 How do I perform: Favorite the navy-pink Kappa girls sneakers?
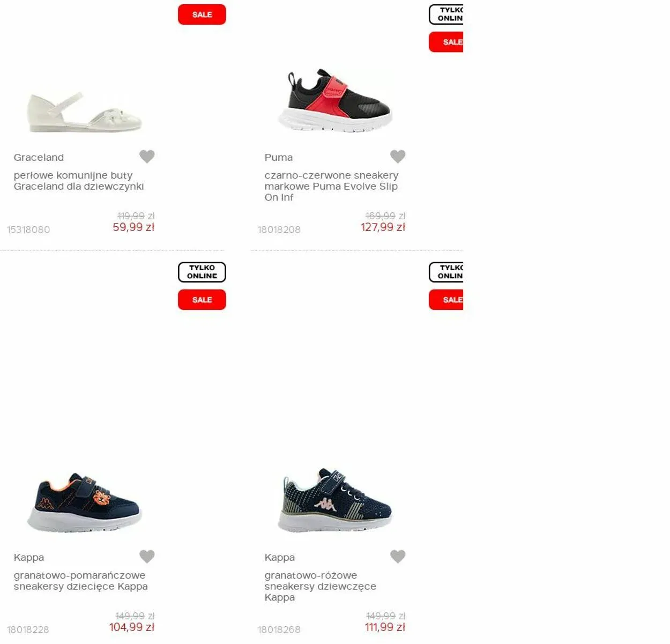(x=398, y=556)
